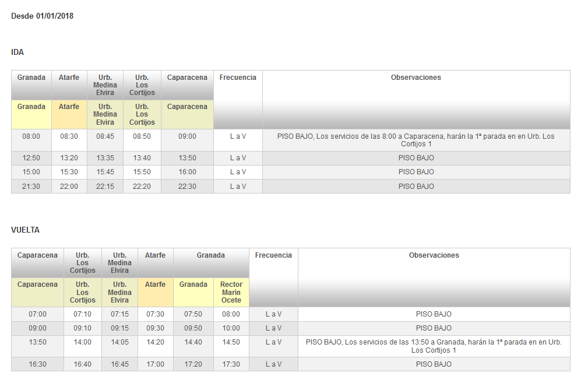Click the 15:45 Urb. Medina Elvira time
This screenshot has width=588, height=376.
[105, 172]
